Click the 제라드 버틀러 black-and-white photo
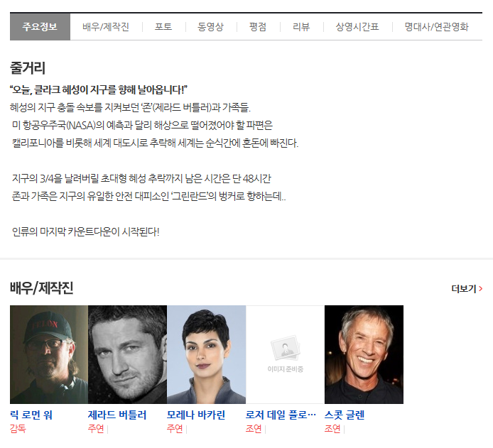The image size is (493, 448). (x=128, y=354)
